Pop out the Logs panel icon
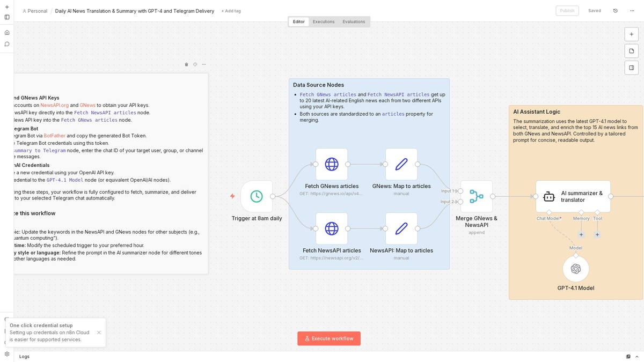The height and width of the screenshot is (362, 644). coord(628,357)
